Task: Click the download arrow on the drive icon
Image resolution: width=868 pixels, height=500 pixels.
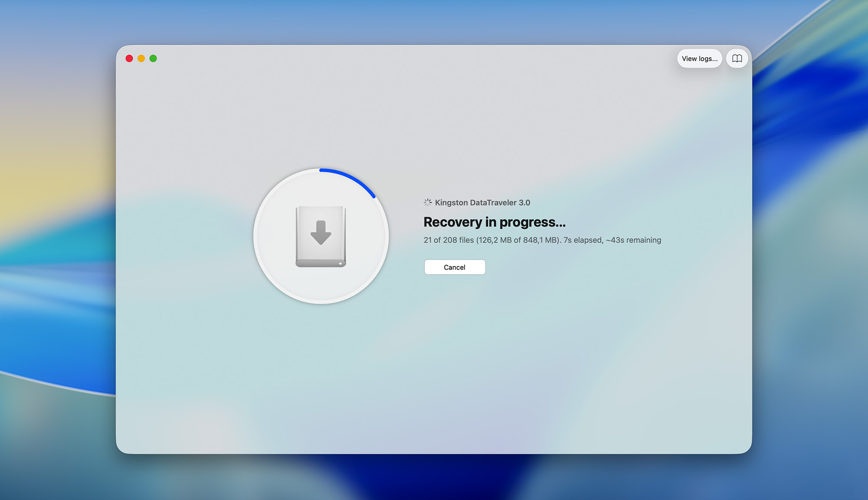Action: point(320,232)
